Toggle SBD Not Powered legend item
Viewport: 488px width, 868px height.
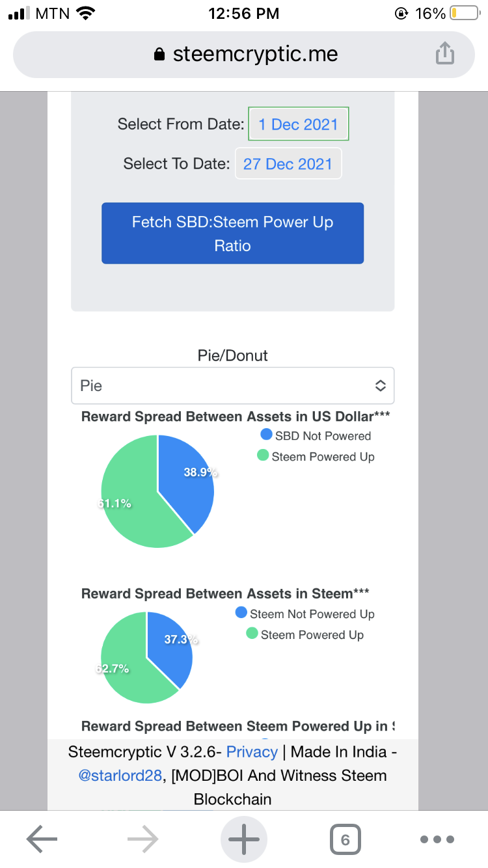tap(316, 436)
